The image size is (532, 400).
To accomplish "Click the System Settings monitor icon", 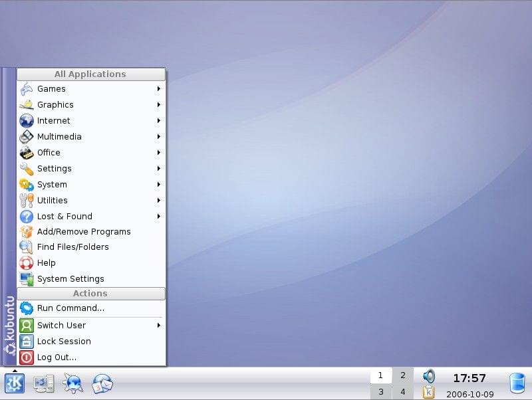I will pos(27,278).
